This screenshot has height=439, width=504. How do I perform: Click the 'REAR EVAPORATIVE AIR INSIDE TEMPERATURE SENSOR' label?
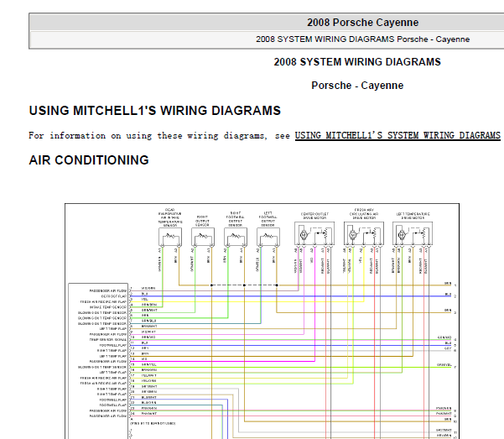pyautogui.click(x=170, y=217)
